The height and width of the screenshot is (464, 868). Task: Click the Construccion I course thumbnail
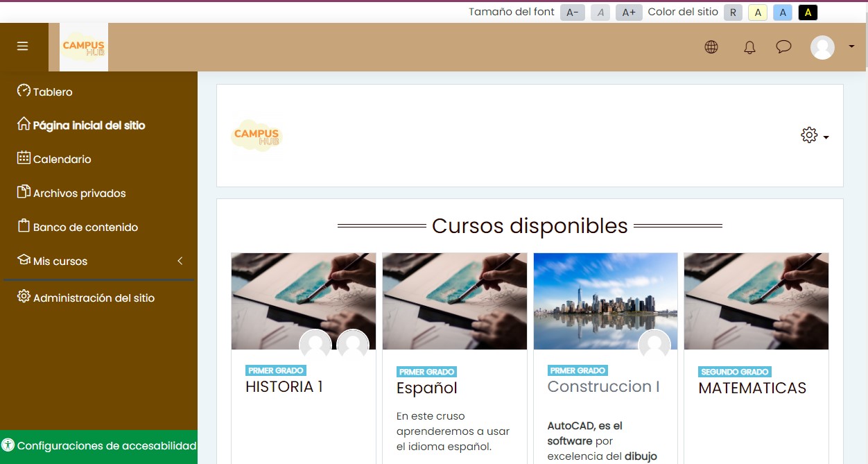coord(605,300)
